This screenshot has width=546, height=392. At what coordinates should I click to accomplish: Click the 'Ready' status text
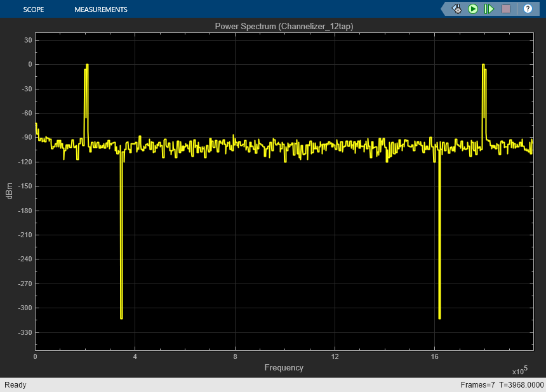[x=15, y=384]
